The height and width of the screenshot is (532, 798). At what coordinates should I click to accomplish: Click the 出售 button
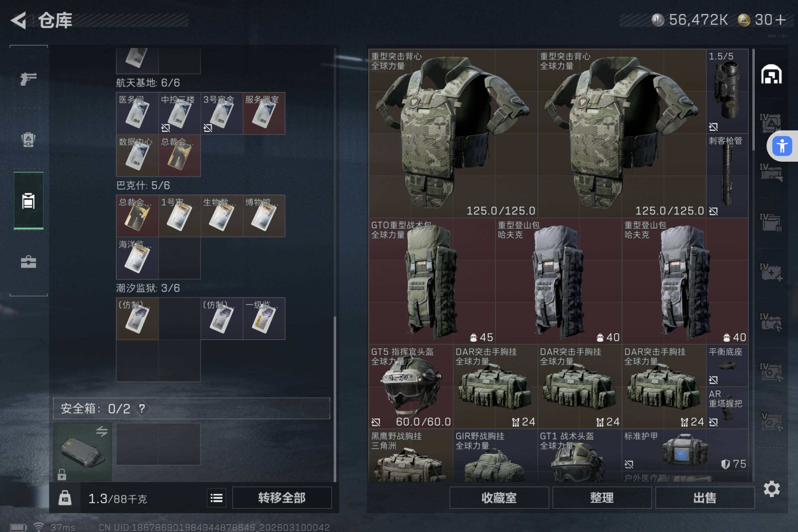tap(705, 498)
